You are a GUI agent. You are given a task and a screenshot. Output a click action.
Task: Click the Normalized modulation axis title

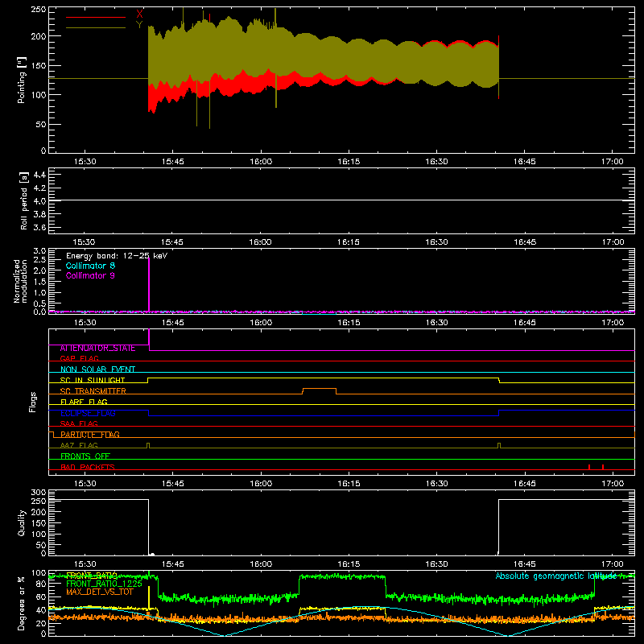[20, 281]
